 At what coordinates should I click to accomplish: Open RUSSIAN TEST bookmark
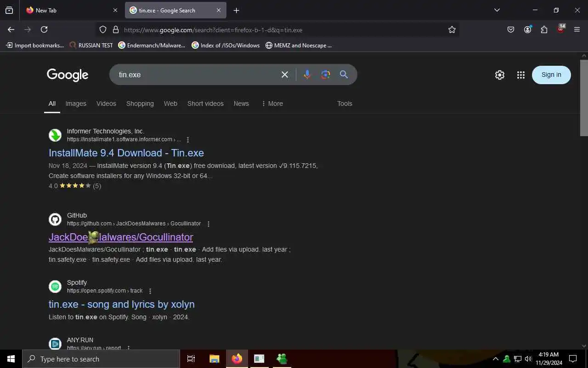91,45
